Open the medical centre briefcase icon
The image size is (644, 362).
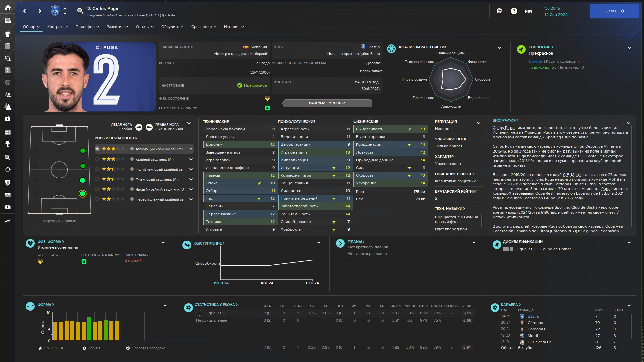click(8, 119)
